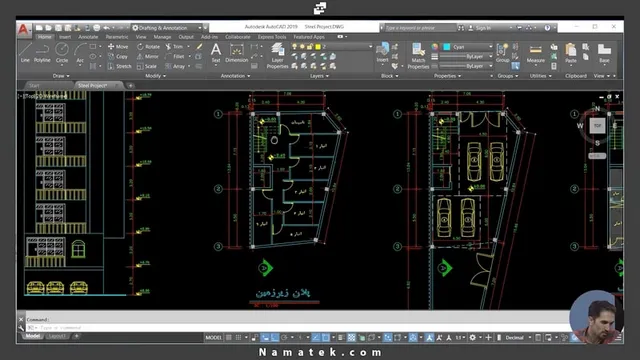
Task: Open the Cyan object color dropdown
Action: tap(468, 47)
